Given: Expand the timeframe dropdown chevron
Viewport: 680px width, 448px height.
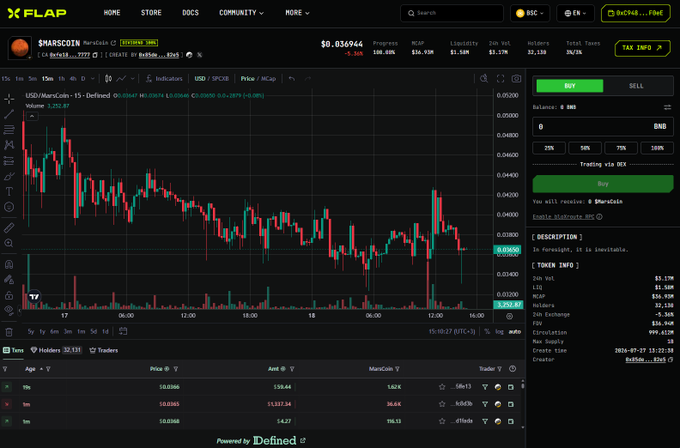Looking at the screenshot, I should click(92, 78).
